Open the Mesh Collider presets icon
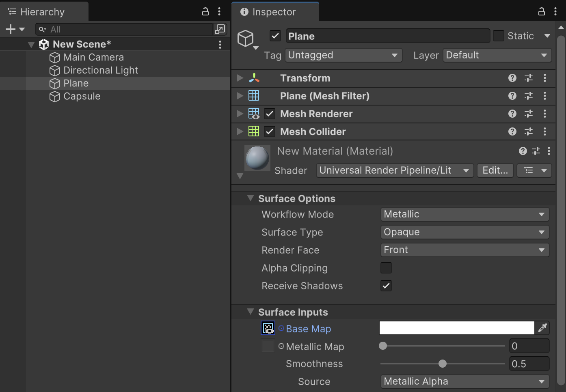 point(528,131)
